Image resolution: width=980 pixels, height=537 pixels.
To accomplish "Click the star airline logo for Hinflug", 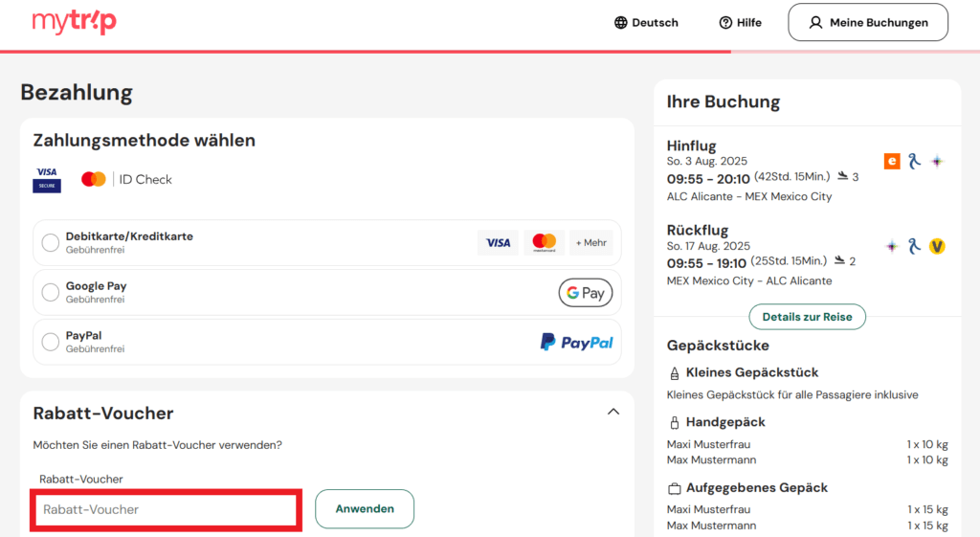I will pos(937,161).
